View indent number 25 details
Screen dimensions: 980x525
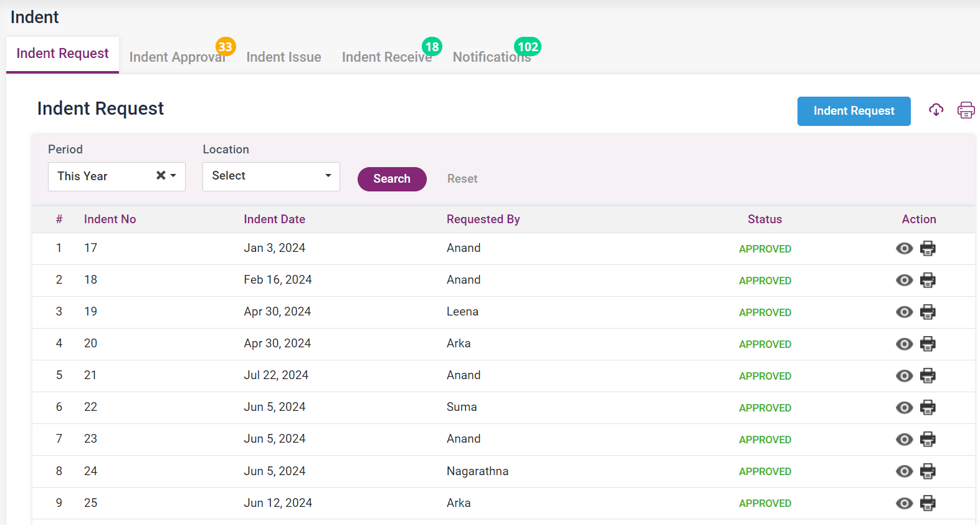[x=904, y=503]
